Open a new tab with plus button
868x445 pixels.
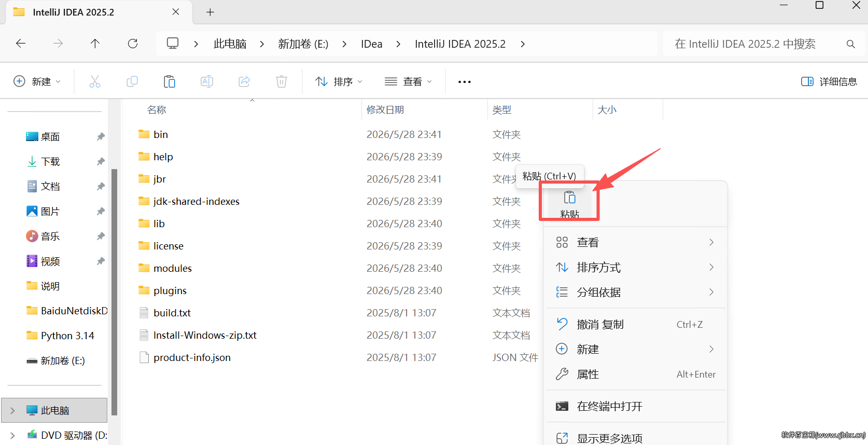click(x=210, y=12)
